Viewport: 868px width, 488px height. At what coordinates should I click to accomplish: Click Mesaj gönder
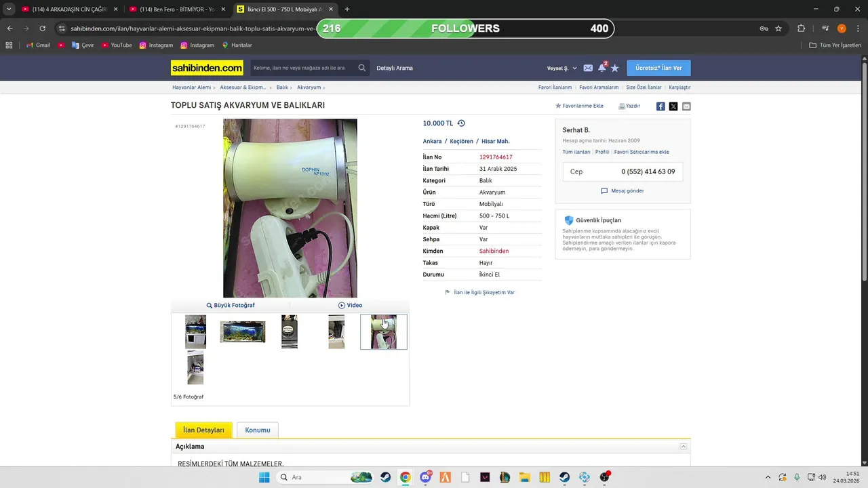(623, 190)
